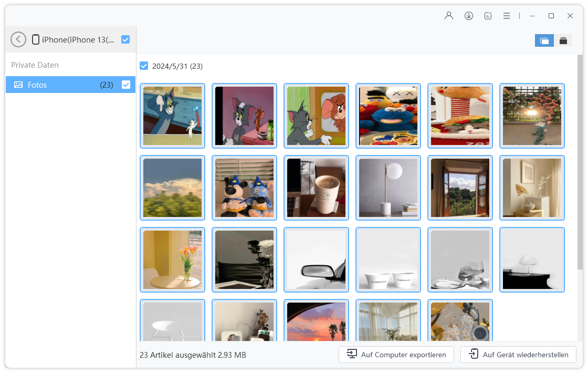Image resolution: width=588 pixels, height=373 pixels.
Task: Toggle the 2024/5/31 date group checkbox
Action: 144,66
